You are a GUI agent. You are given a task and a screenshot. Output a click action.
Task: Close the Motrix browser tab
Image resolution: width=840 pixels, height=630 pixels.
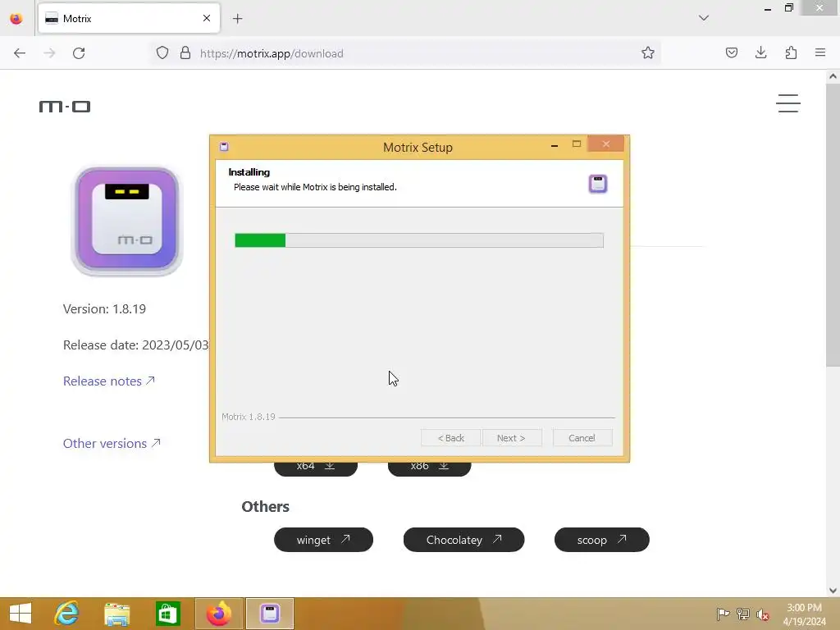(207, 18)
